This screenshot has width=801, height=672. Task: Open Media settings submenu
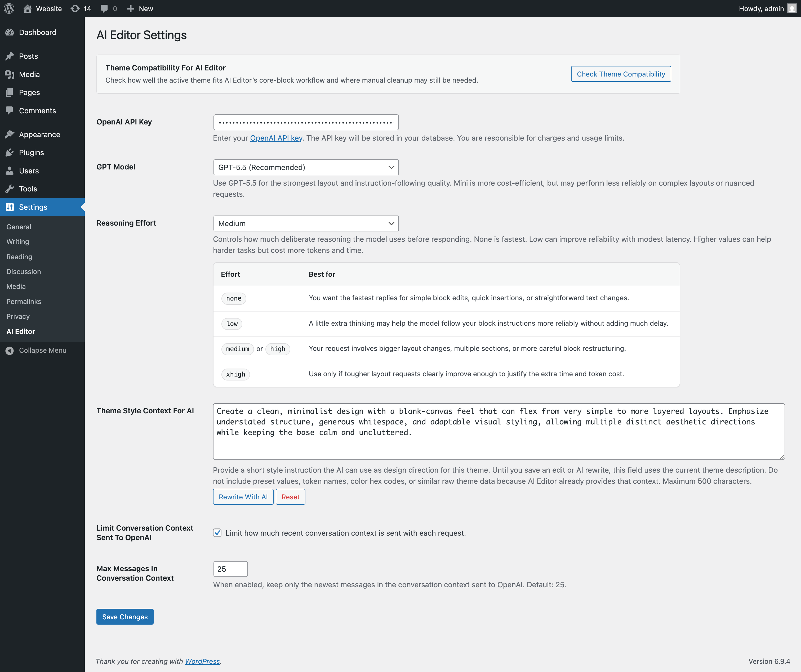(x=16, y=286)
